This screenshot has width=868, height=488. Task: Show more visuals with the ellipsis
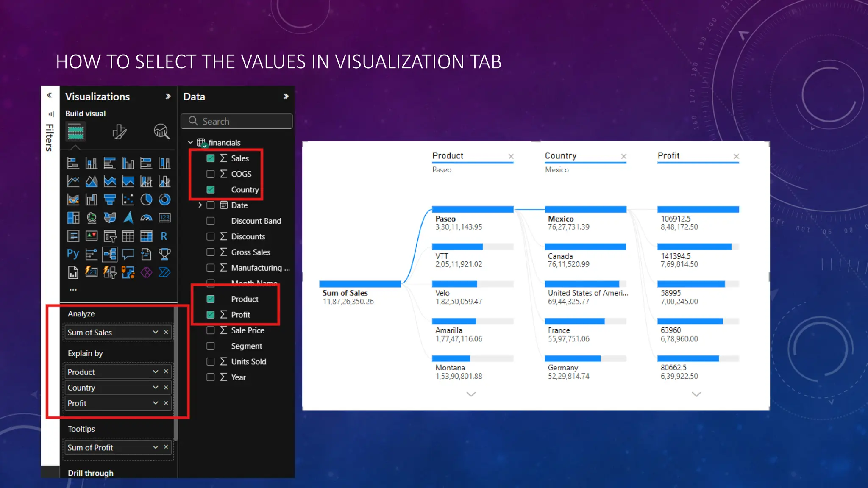[x=73, y=290]
